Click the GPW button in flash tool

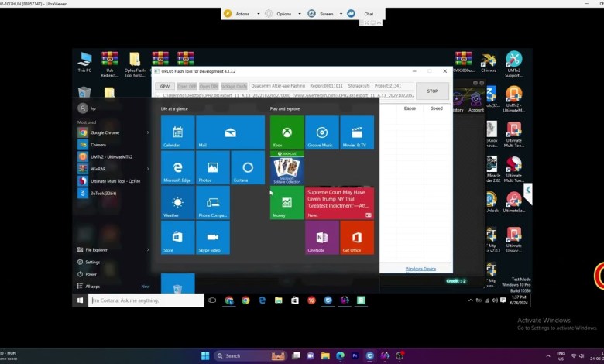[x=165, y=86]
